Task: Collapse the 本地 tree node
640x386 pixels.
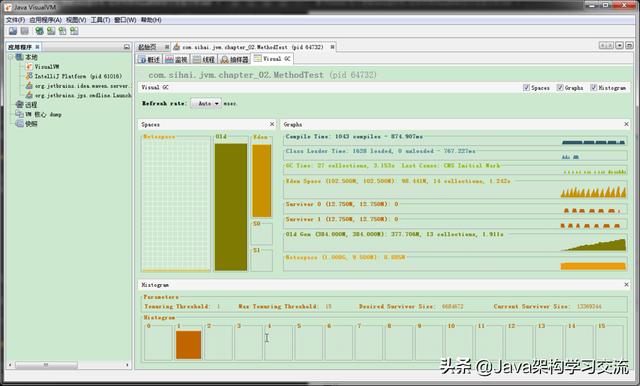Action: (11, 57)
